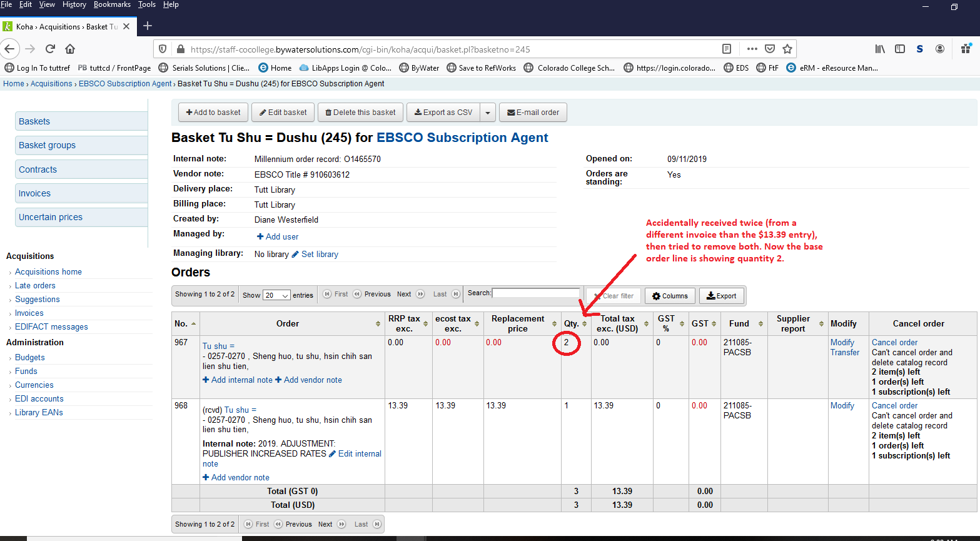Open the History menu
This screenshot has width=980, height=541.
tap(74, 4)
